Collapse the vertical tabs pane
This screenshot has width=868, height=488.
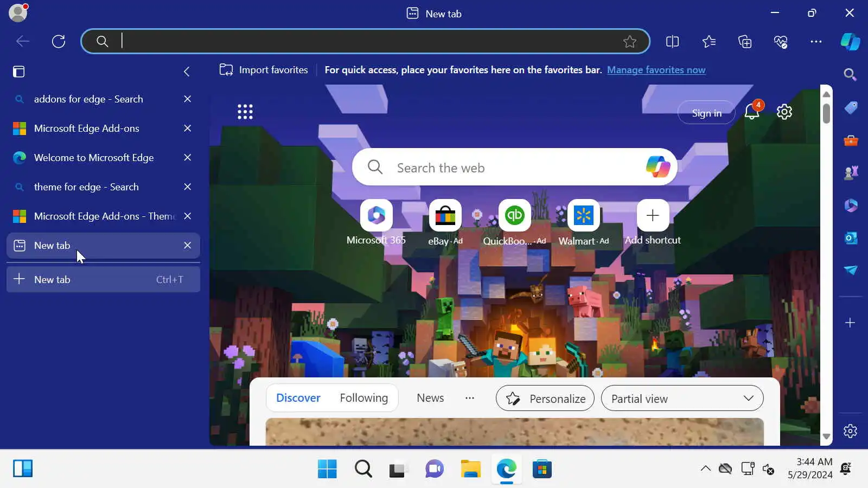click(x=187, y=72)
